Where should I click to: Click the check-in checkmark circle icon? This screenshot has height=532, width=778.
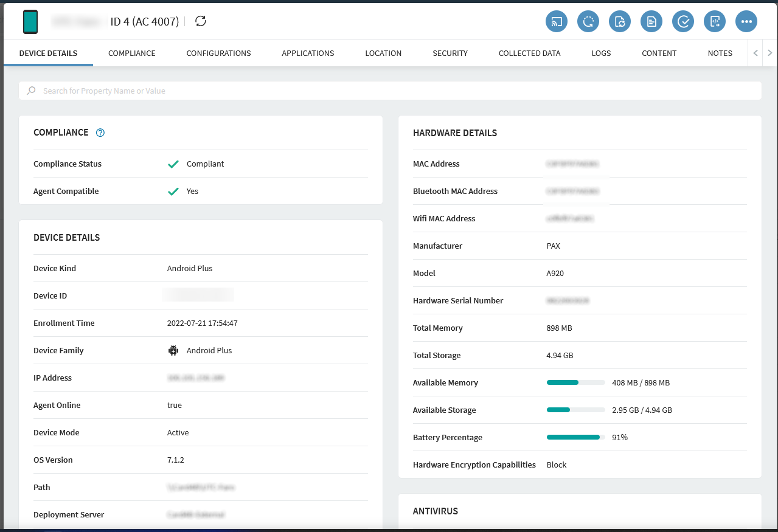683,22
